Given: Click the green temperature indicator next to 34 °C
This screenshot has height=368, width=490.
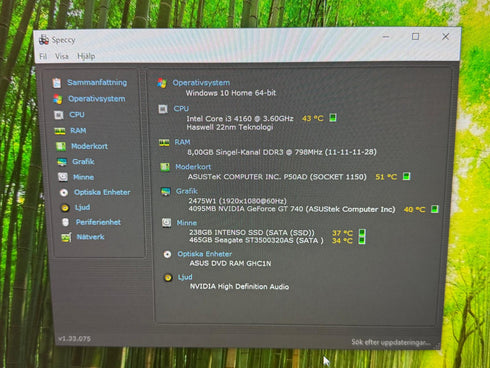Looking at the screenshot, I should [362, 240].
